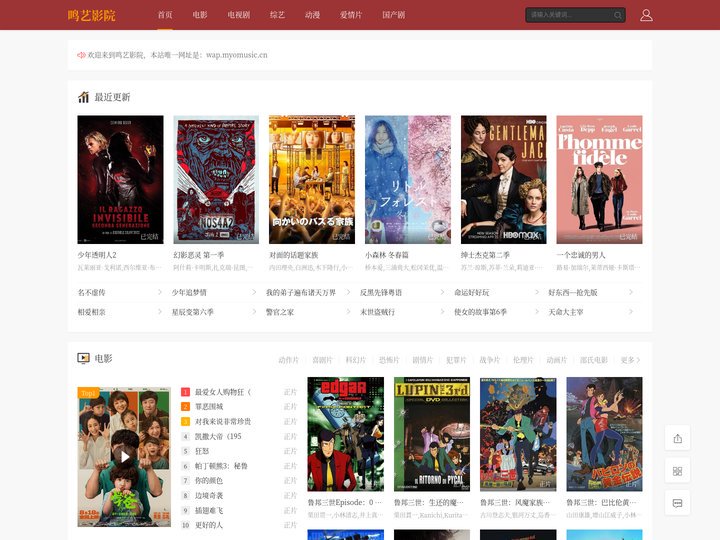Viewport: 720px width, 540px height.
Task: Open the 对面的话题家族 poster
Action: [x=312, y=180]
